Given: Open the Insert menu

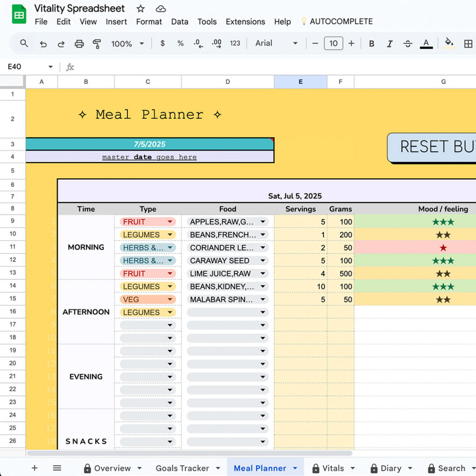Looking at the screenshot, I should (116, 22).
